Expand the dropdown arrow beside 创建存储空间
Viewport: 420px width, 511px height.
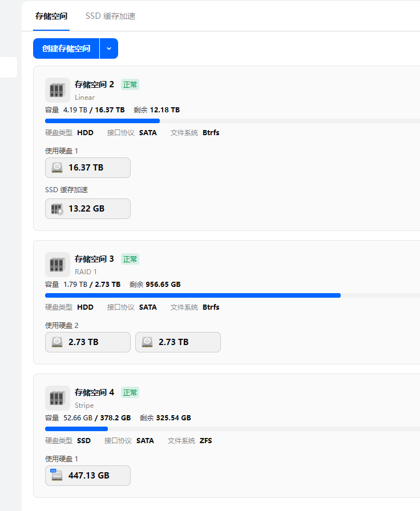(109, 48)
